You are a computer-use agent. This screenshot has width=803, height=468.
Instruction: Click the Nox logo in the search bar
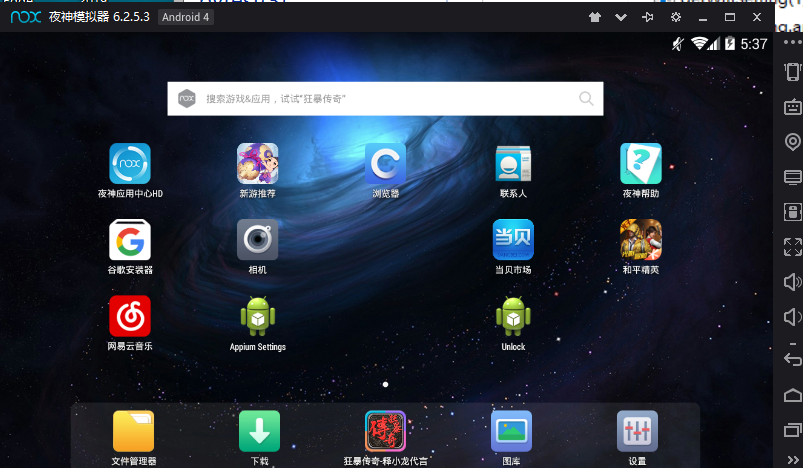(187, 98)
